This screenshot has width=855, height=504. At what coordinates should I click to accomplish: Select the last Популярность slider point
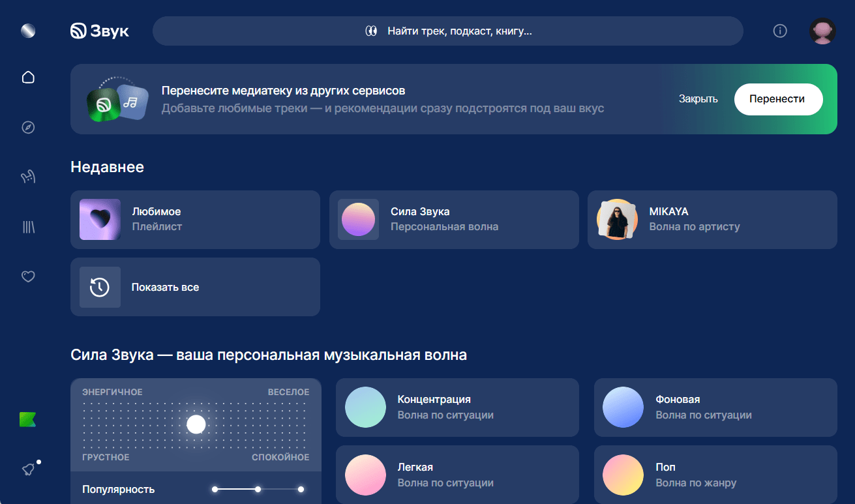point(301,489)
